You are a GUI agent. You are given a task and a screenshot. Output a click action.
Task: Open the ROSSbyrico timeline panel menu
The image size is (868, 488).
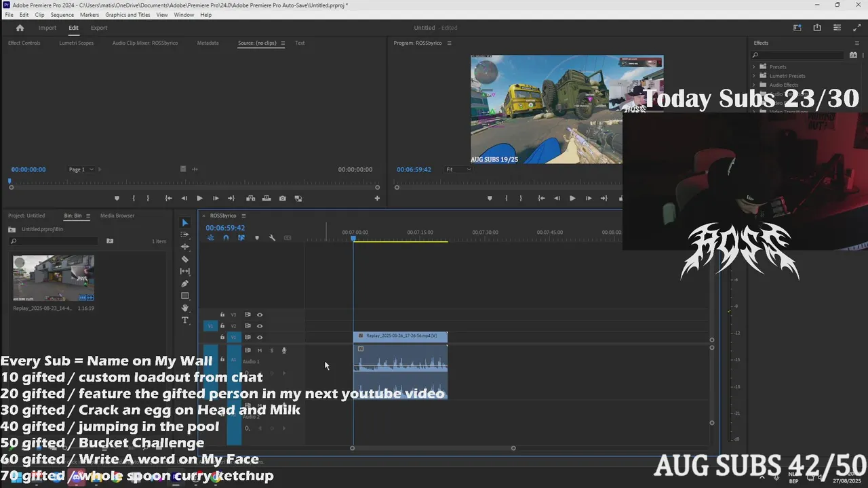[x=244, y=216]
